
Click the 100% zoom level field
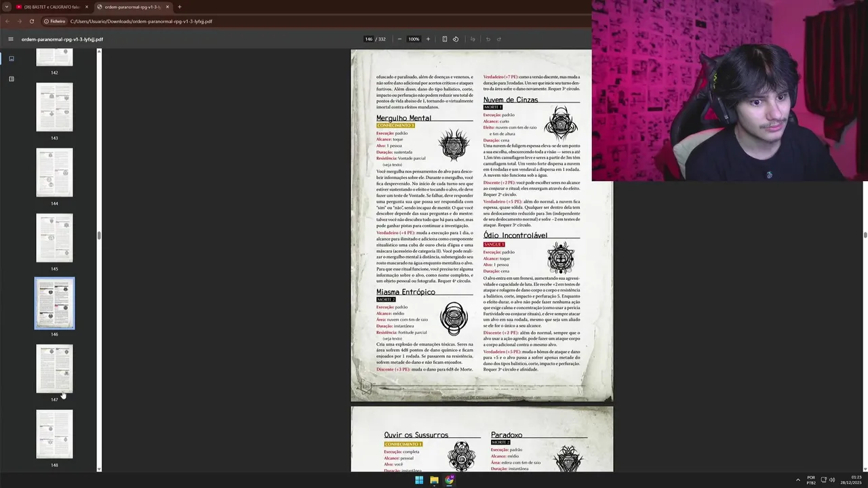[414, 39]
